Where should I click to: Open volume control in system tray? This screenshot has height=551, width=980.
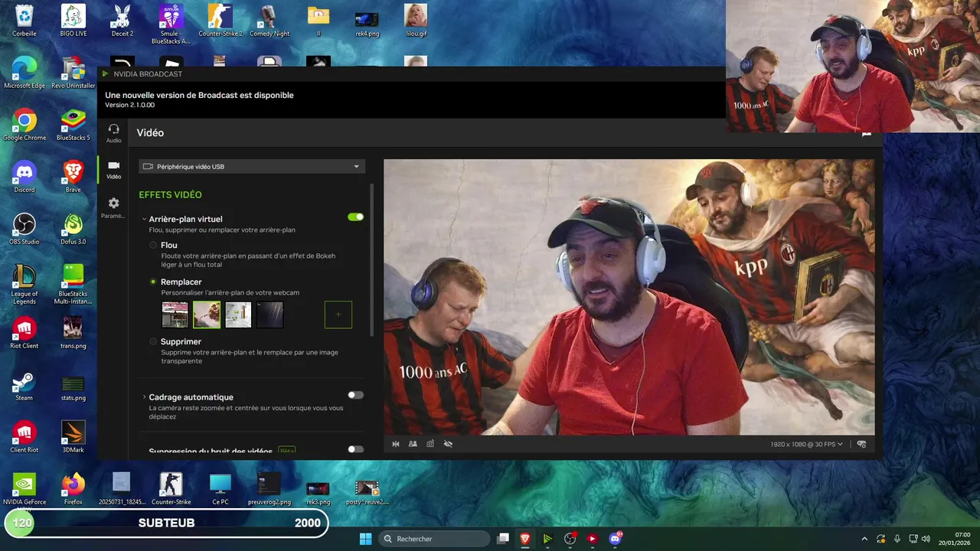[926, 539]
